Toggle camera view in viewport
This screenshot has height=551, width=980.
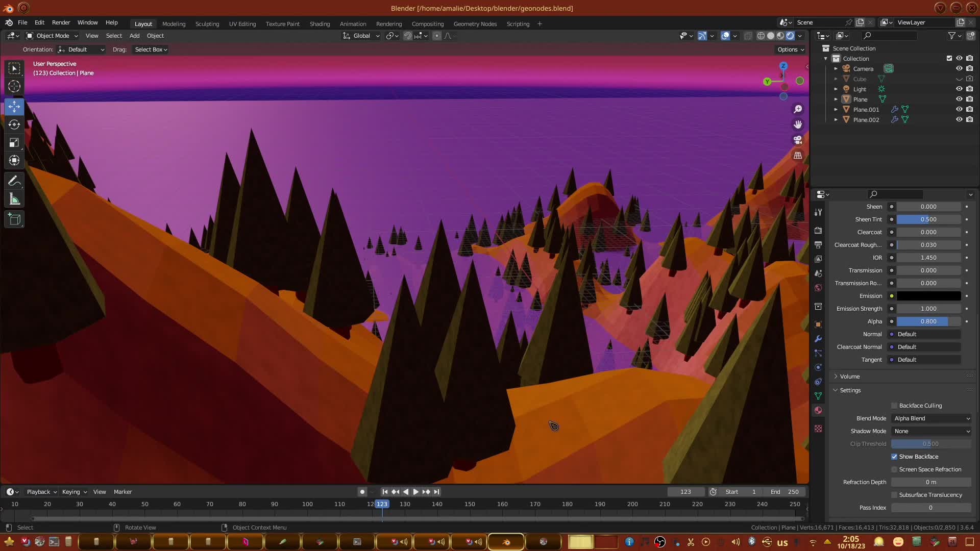coord(798,140)
